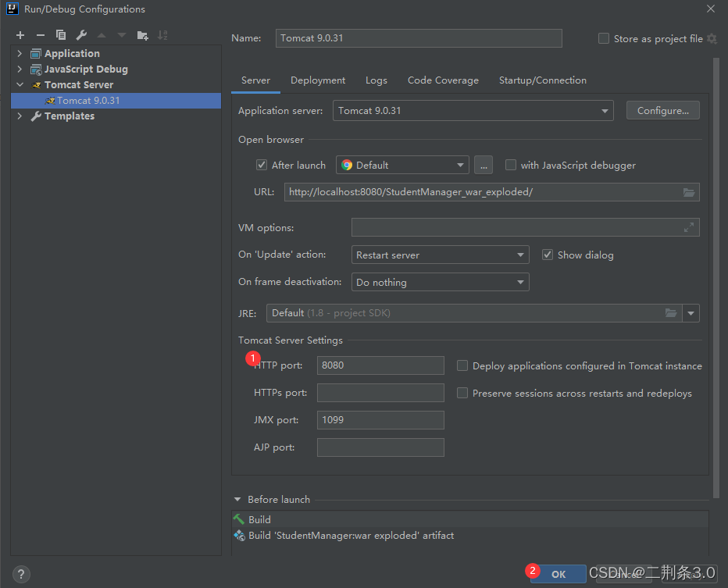
Task: Confirm with the OK button
Action: pos(558,574)
